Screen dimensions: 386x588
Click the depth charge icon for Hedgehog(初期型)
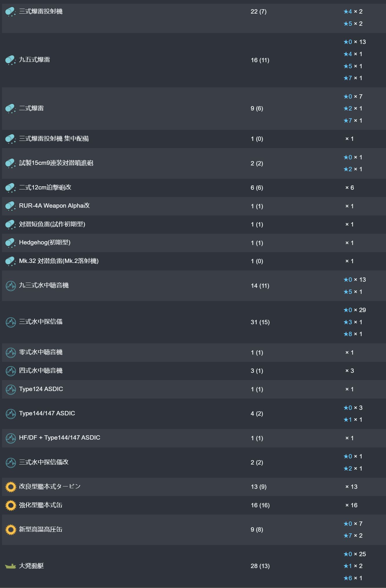click(x=10, y=243)
